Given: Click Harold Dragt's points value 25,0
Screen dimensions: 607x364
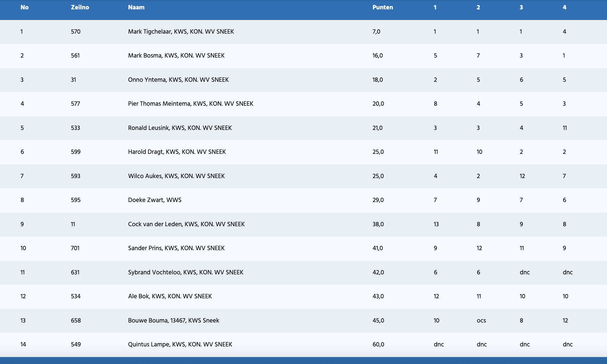Looking at the screenshot, I should (378, 152).
